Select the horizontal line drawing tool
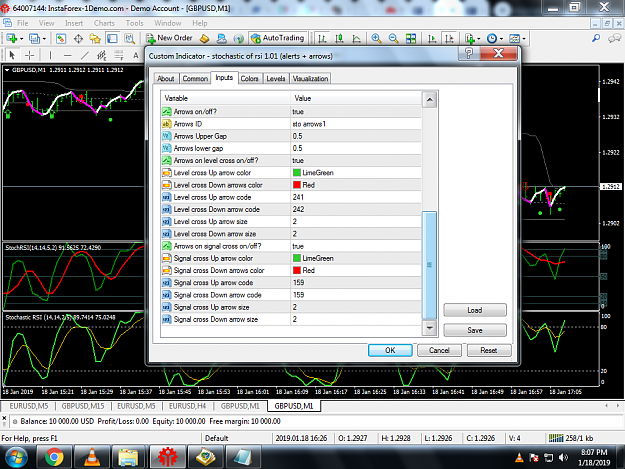Viewport: 625px width, 469px height. coord(67,55)
